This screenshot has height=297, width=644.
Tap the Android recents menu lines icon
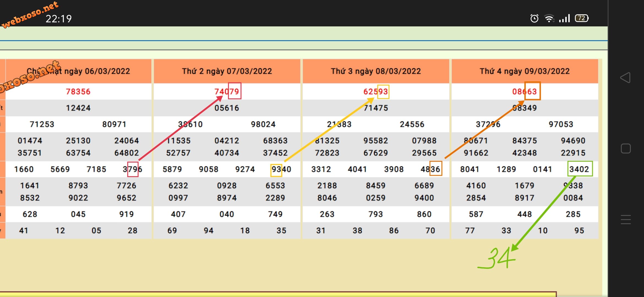626,219
